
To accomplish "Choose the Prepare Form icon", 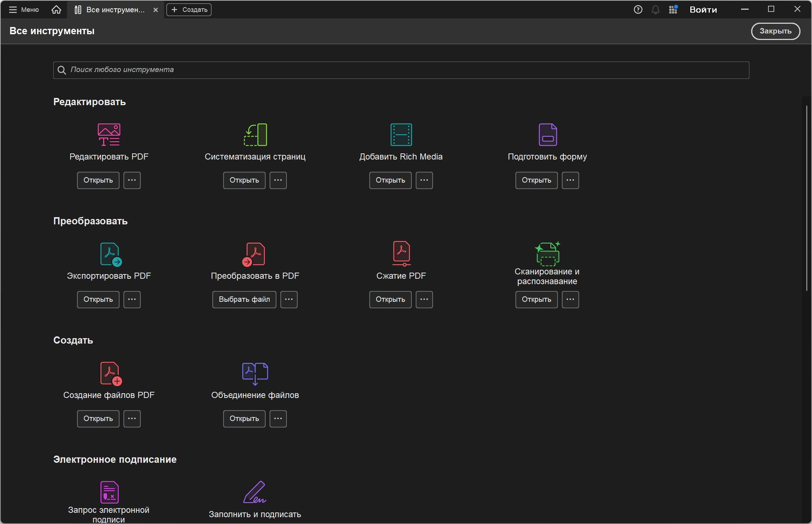I will 547,135.
